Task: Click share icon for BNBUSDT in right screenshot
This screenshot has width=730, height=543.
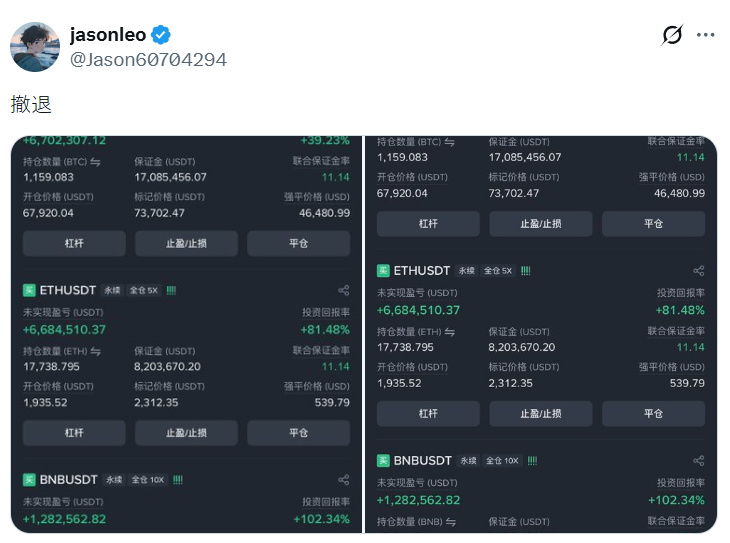Action: 698,461
